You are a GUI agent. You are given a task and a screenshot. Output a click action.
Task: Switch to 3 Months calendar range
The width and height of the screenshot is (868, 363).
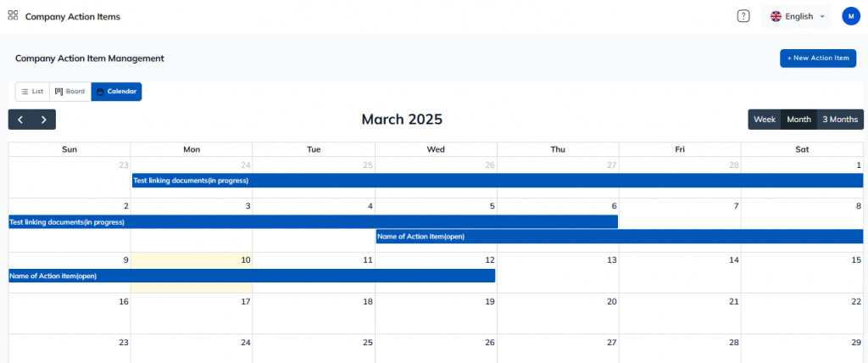point(840,120)
